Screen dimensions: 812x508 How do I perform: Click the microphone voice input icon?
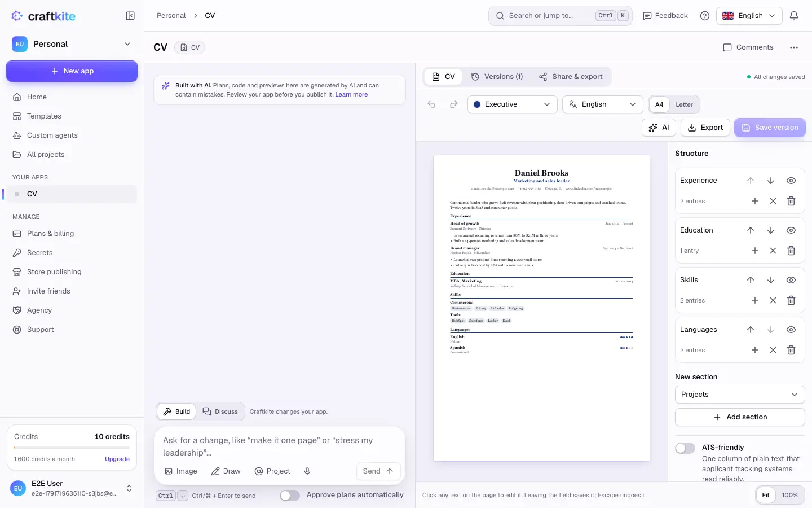tap(307, 471)
